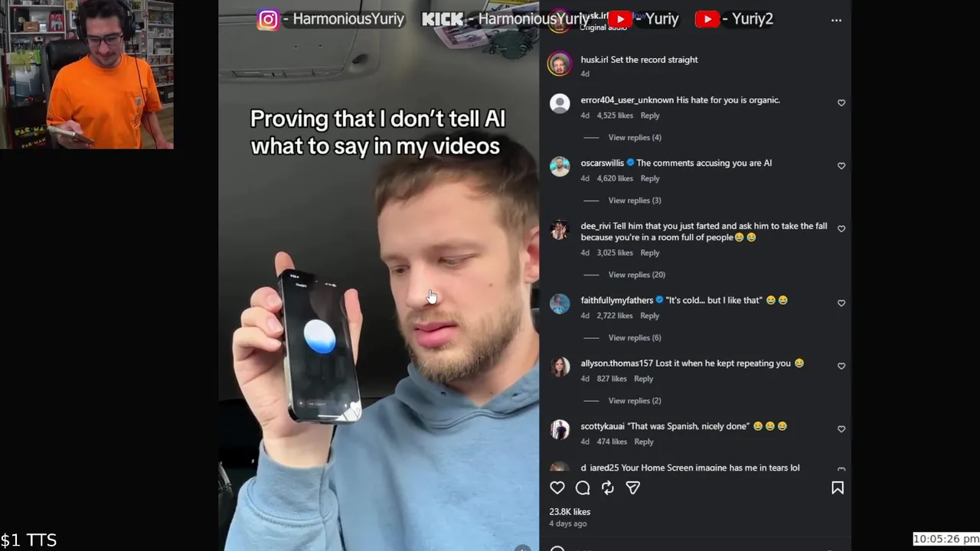Screen dimensions: 980x551
Task: Like the oscarswillis comment heart
Action: (x=841, y=165)
